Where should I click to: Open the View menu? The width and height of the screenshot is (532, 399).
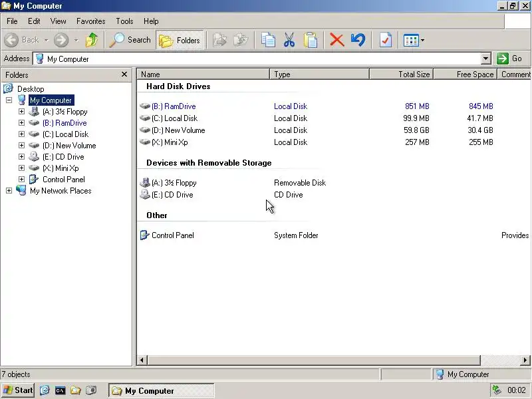(x=58, y=21)
